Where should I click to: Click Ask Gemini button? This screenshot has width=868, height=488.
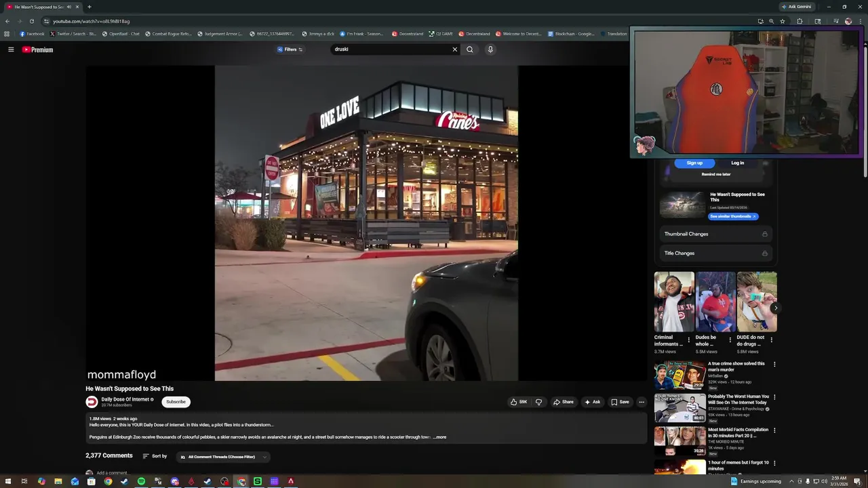click(796, 7)
